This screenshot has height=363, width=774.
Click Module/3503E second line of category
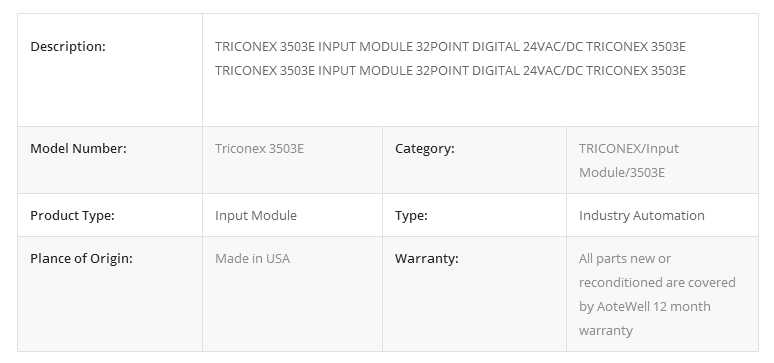[622, 172]
